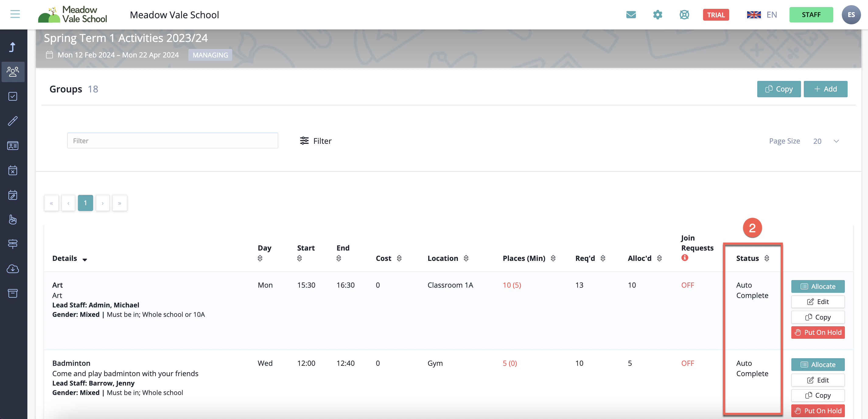
Task: Go to last page of results
Action: coord(120,203)
